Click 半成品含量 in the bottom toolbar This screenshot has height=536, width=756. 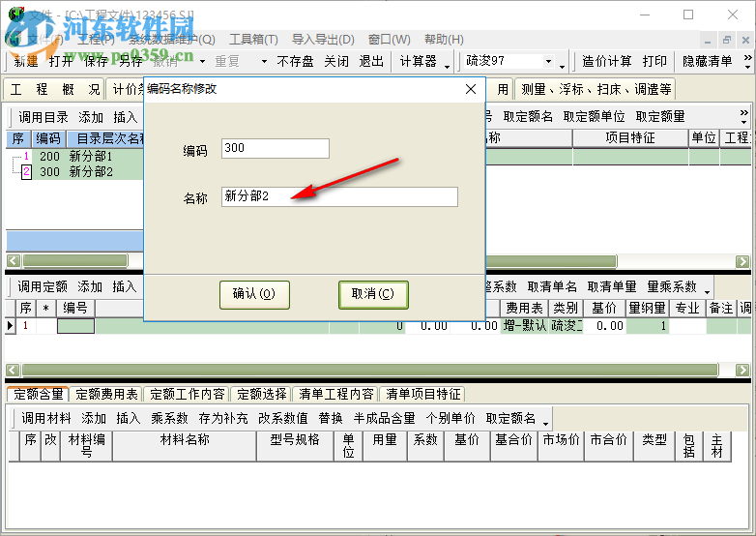(384, 418)
